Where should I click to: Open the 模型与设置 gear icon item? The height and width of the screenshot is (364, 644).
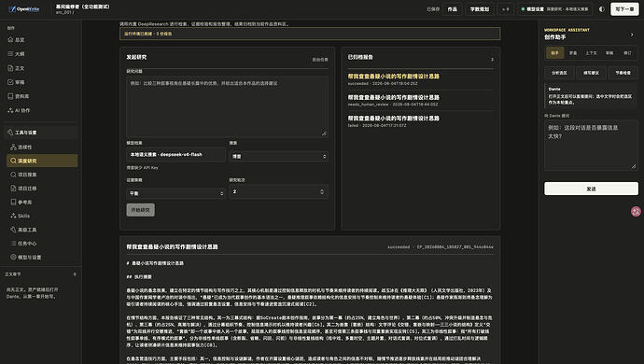(x=14, y=258)
